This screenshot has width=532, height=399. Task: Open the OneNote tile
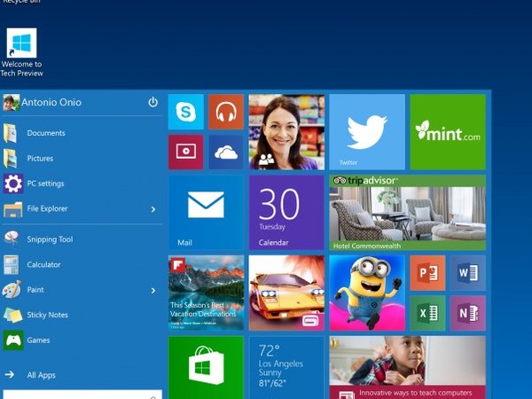[468, 313]
